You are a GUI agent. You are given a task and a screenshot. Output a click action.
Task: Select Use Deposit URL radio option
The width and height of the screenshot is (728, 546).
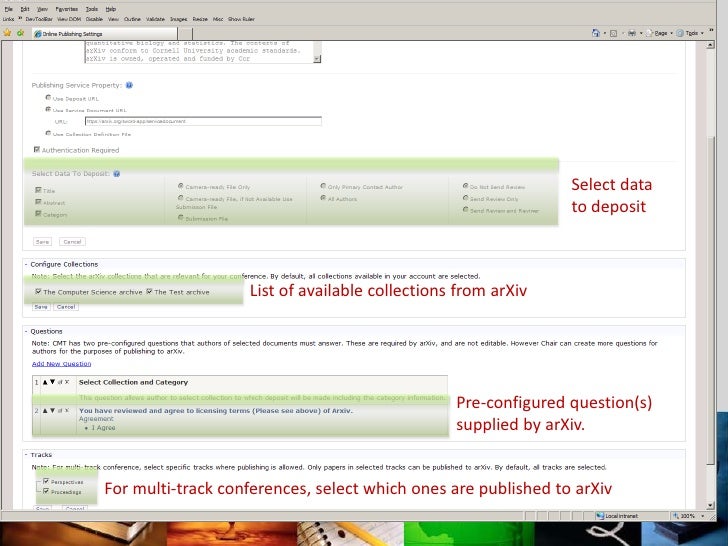click(48, 98)
